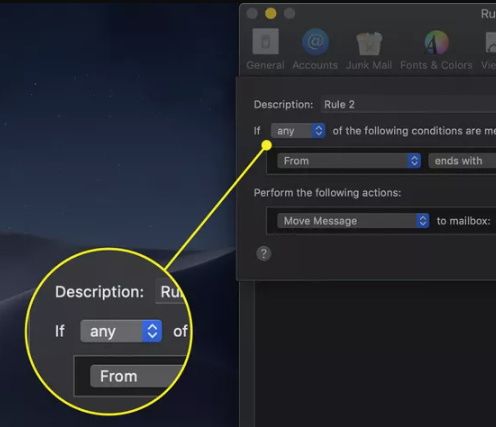The height and width of the screenshot is (427, 496).
Task: Open the Fonts & Colors icon
Action: point(436,42)
